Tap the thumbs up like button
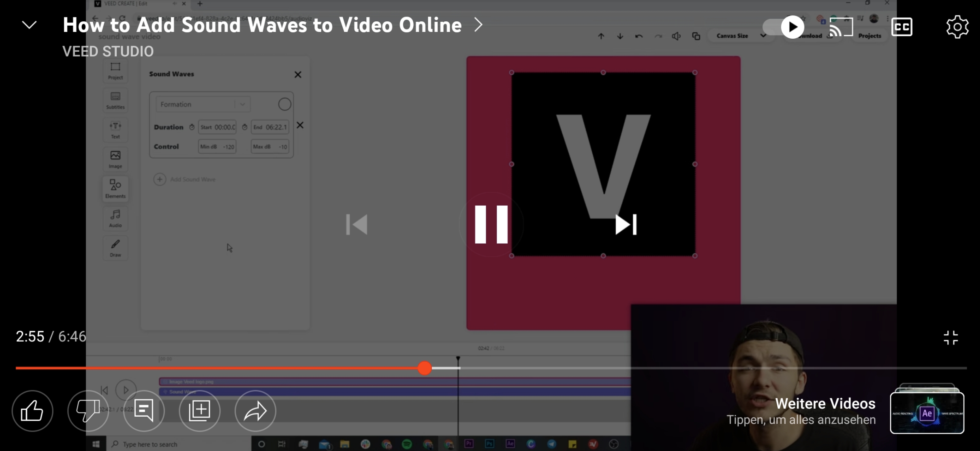The image size is (980, 451). [x=32, y=411]
